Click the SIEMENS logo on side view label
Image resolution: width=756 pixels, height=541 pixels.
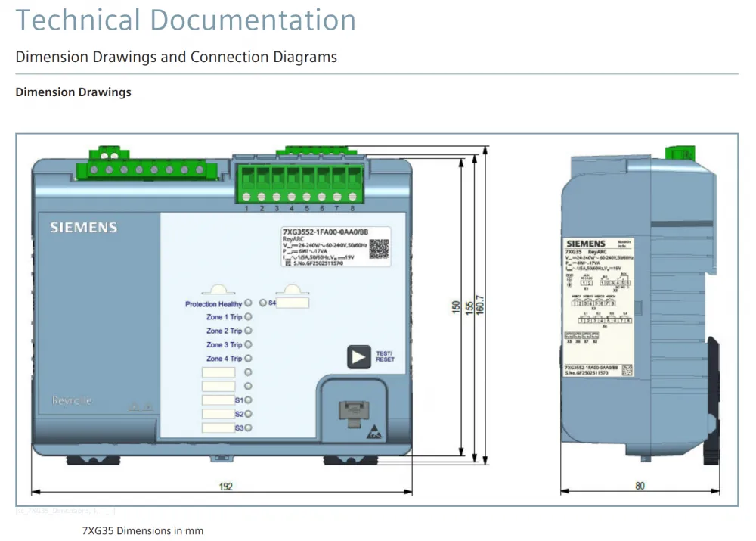tap(585, 244)
